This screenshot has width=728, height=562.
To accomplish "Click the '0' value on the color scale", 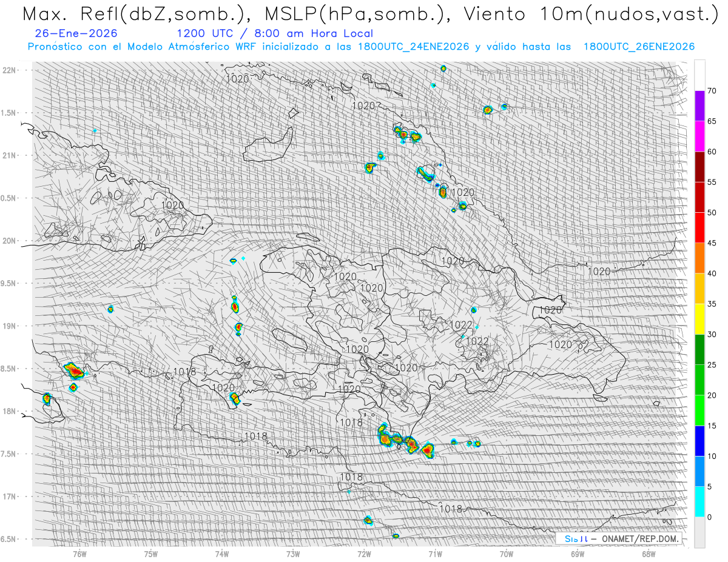I will (710, 517).
